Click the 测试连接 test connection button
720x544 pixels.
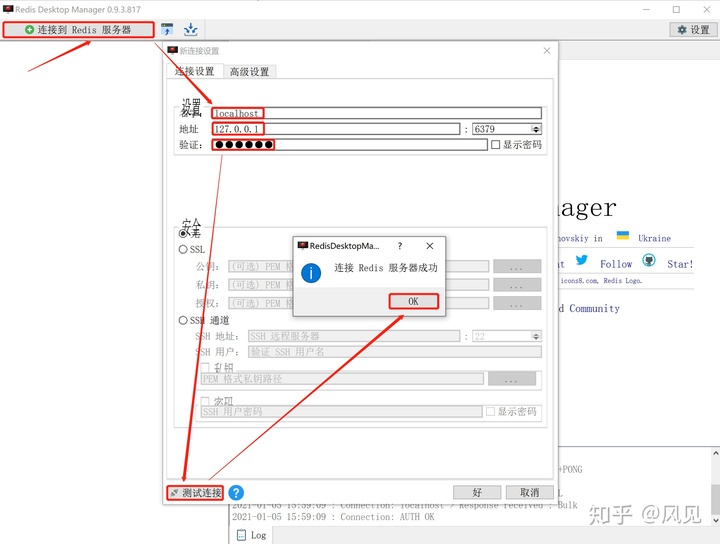tap(195, 493)
